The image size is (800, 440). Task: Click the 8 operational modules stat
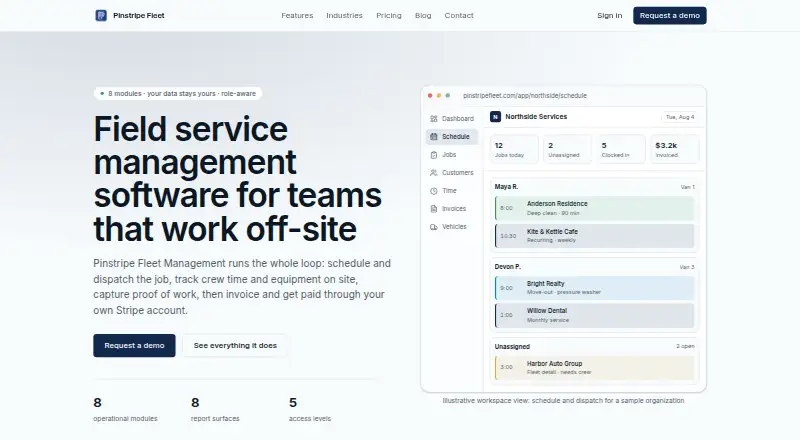pyautogui.click(x=125, y=410)
